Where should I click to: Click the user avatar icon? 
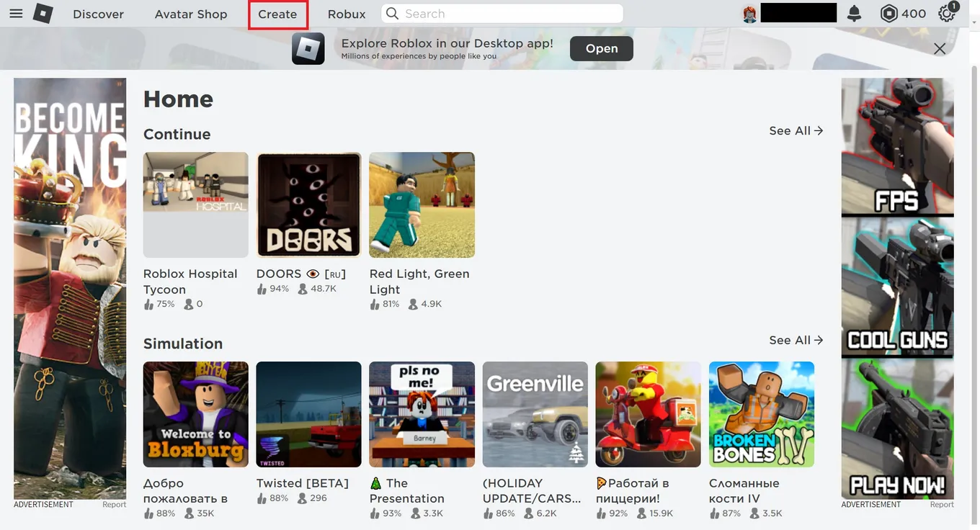click(749, 14)
